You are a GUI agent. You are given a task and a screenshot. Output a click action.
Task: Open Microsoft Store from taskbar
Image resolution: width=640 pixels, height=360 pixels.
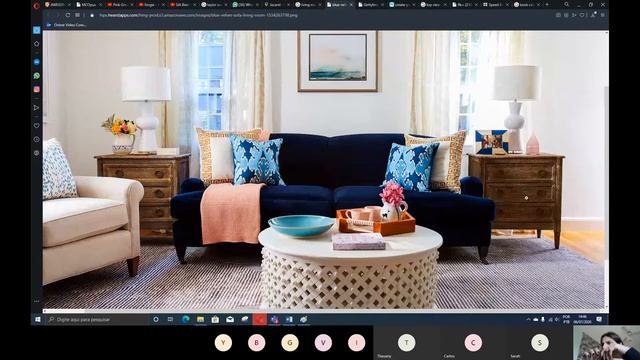[x=215, y=320]
